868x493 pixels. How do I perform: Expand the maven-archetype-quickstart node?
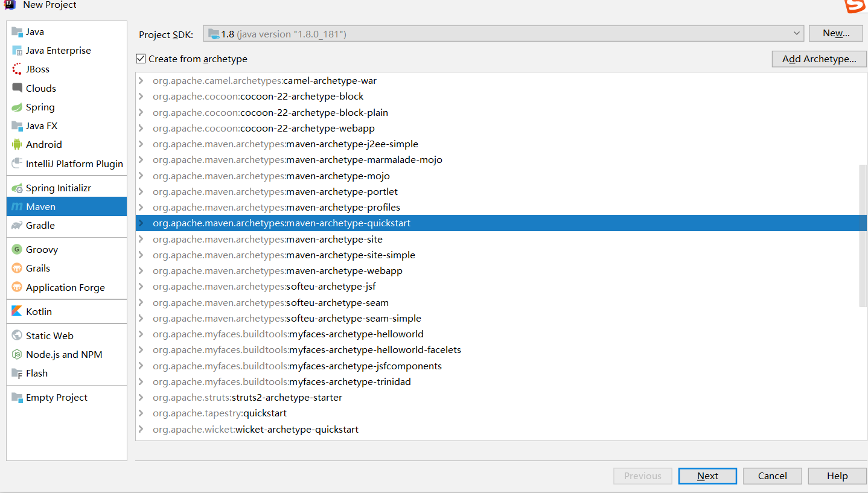141,223
